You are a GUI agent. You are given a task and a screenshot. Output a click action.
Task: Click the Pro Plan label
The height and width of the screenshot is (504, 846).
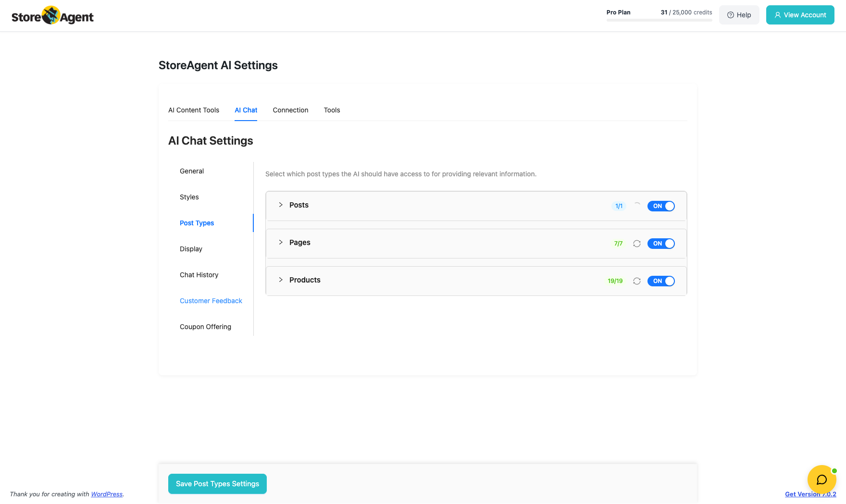619,12
